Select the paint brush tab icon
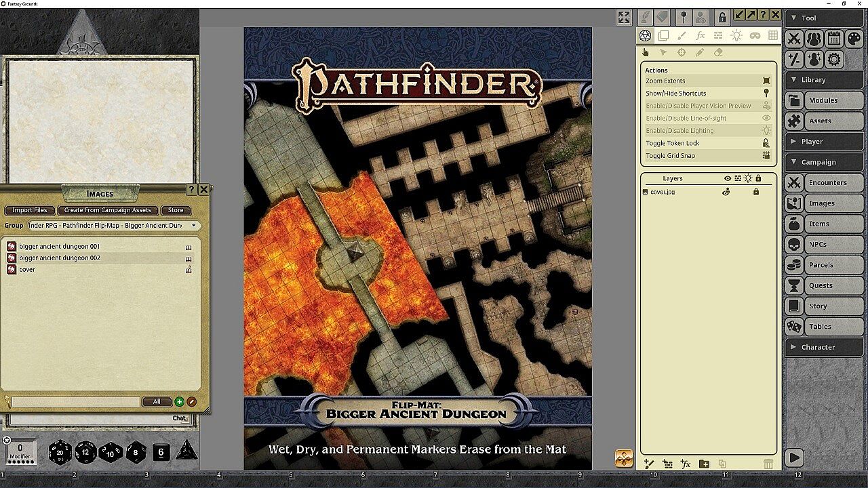 coord(682,36)
